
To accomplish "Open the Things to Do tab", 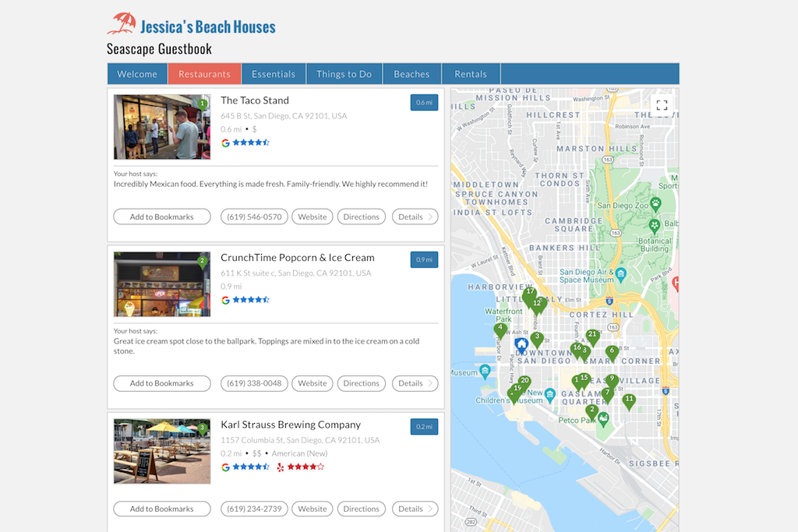I will point(344,73).
